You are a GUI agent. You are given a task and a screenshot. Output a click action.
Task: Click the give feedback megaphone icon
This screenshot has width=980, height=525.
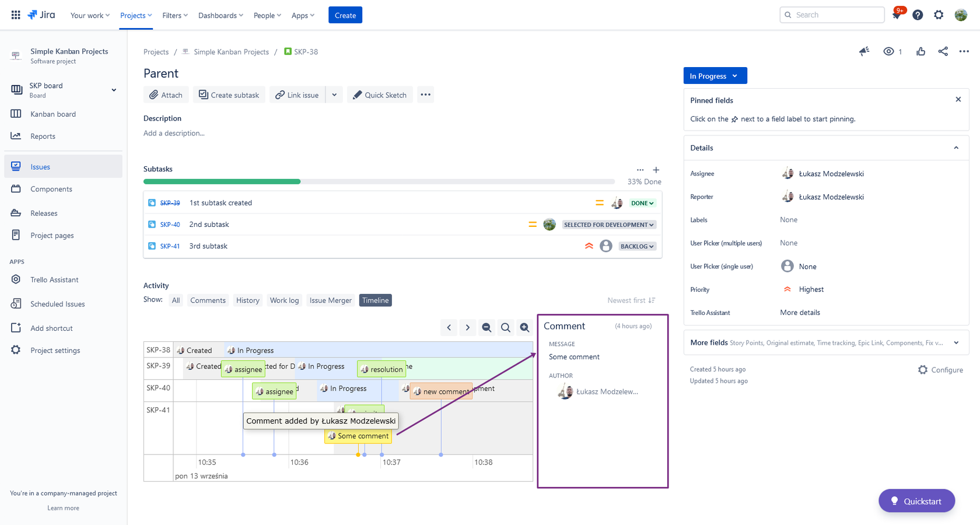point(864,51)
